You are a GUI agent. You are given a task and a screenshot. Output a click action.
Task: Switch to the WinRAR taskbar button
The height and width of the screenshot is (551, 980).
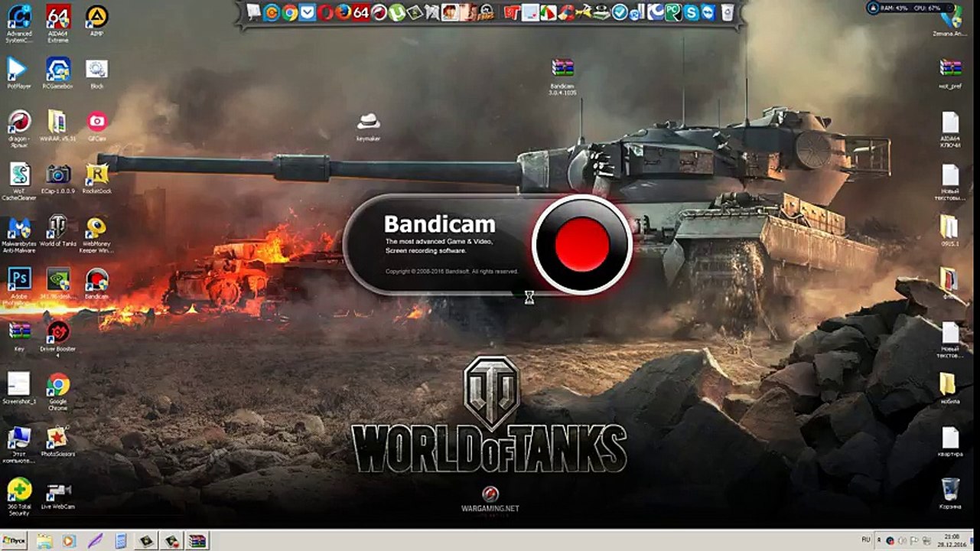(197, 541)
